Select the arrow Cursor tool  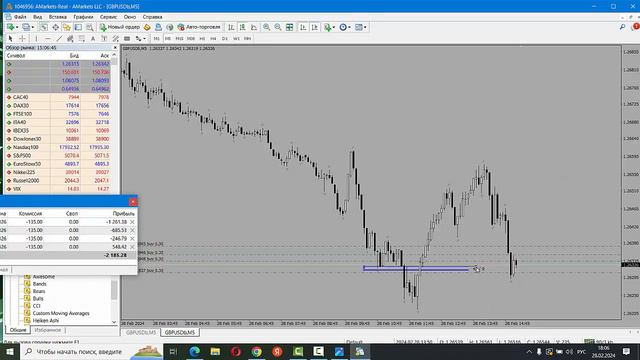click(x=11, y=38)
